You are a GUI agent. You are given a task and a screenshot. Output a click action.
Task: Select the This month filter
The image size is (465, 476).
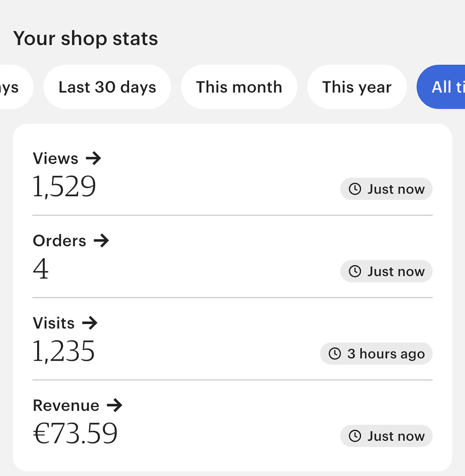239,87
